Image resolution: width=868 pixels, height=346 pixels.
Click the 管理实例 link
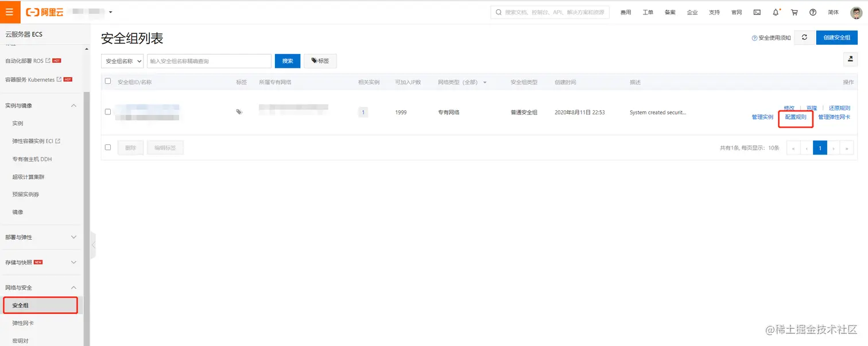click(762, 117)
